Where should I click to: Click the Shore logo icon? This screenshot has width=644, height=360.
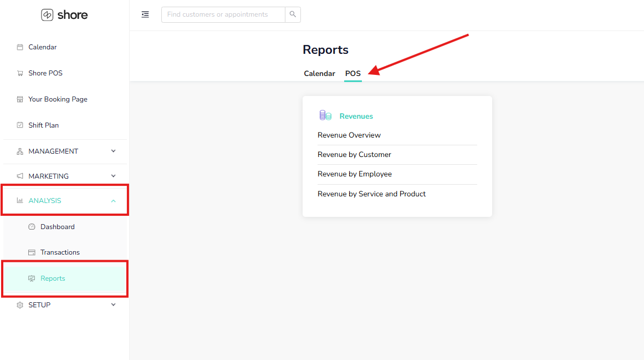[x=47, y=15]
